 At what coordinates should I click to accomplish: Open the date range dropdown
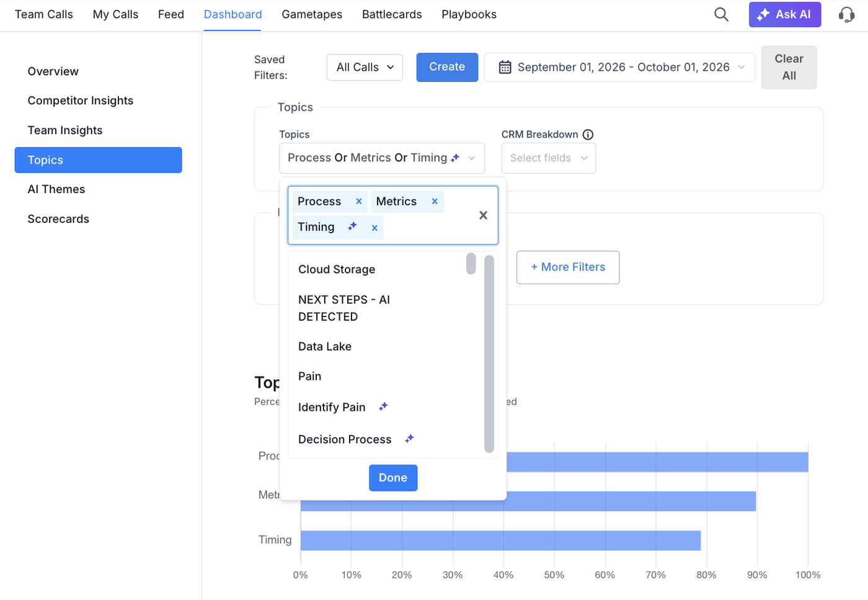click(x=619, y=67)
